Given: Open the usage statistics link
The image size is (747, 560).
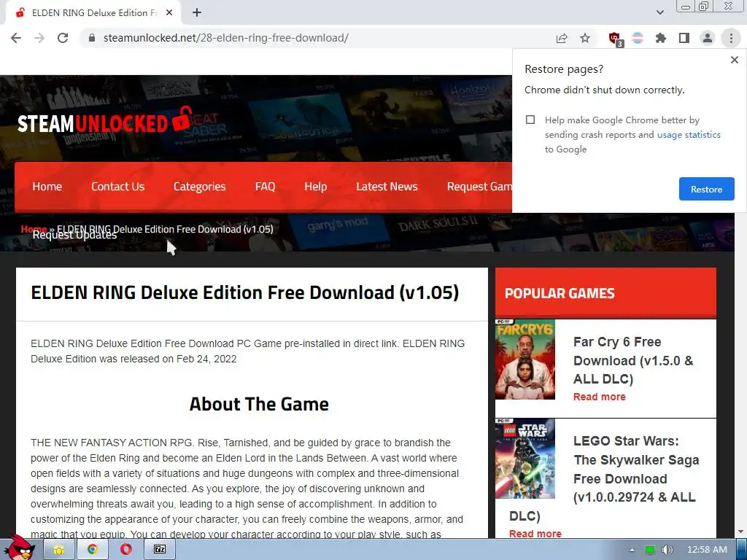Looking at the screenshot, I should click(689, 135).
